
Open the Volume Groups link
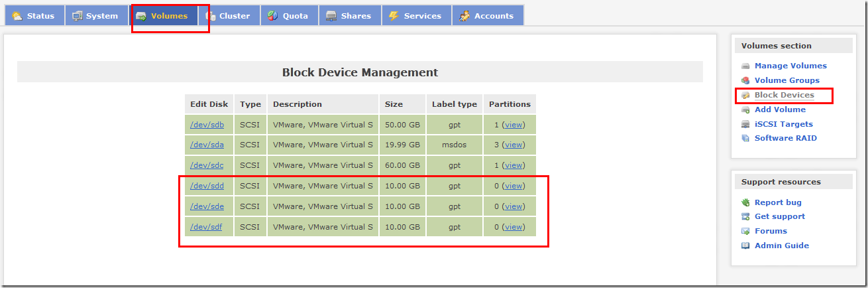click(787, 80)
